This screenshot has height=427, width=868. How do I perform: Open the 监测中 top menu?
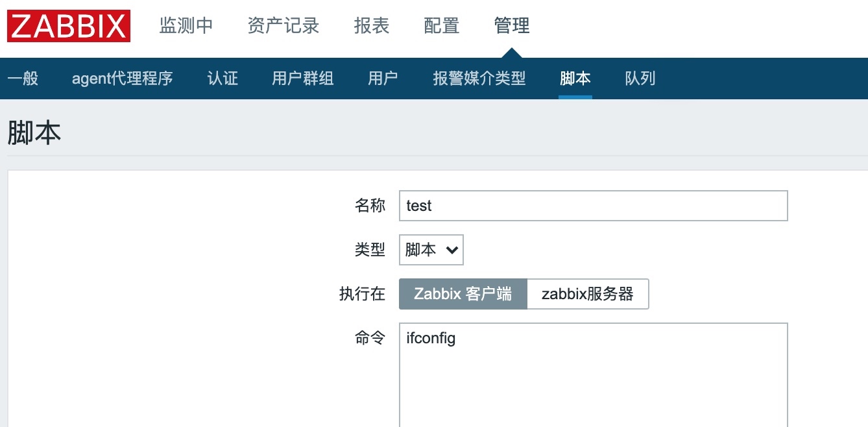point(186,26)
